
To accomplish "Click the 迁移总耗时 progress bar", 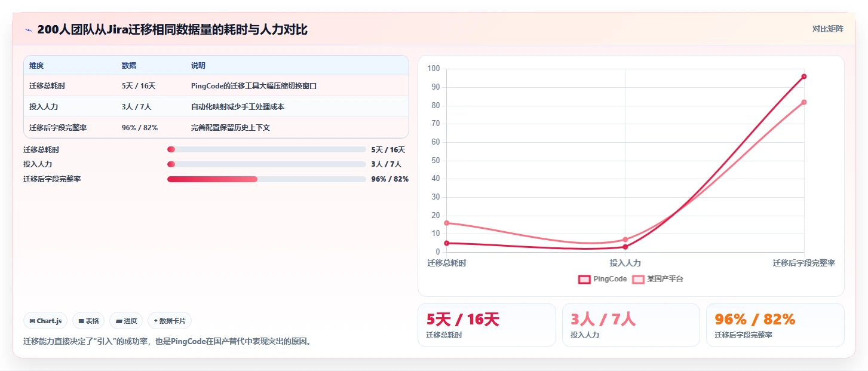I will (266, 149).
